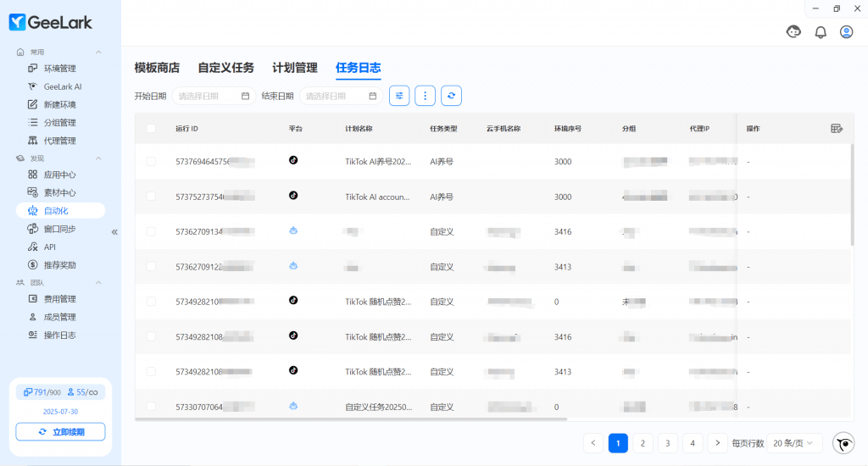Click the filter settings icon button

(399, 96)
